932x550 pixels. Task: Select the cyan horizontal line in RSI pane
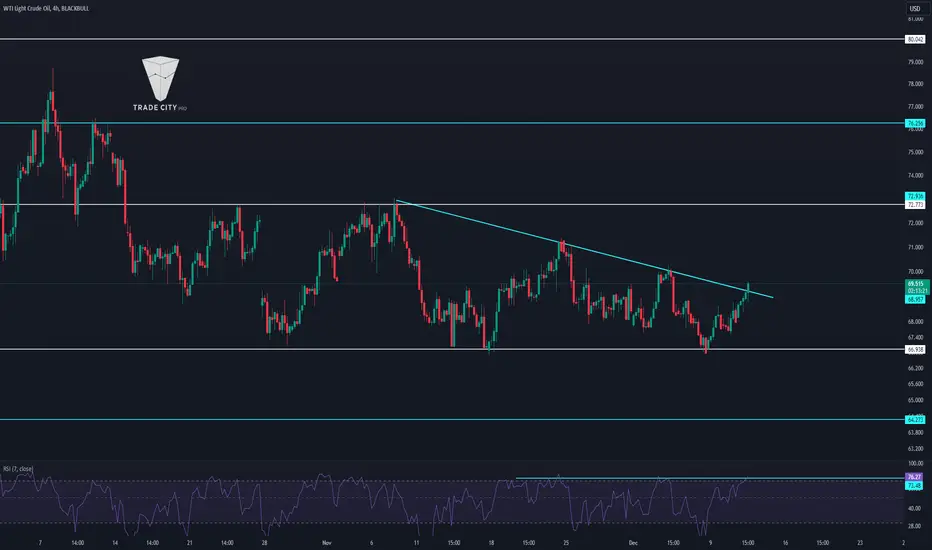[710, 478]
